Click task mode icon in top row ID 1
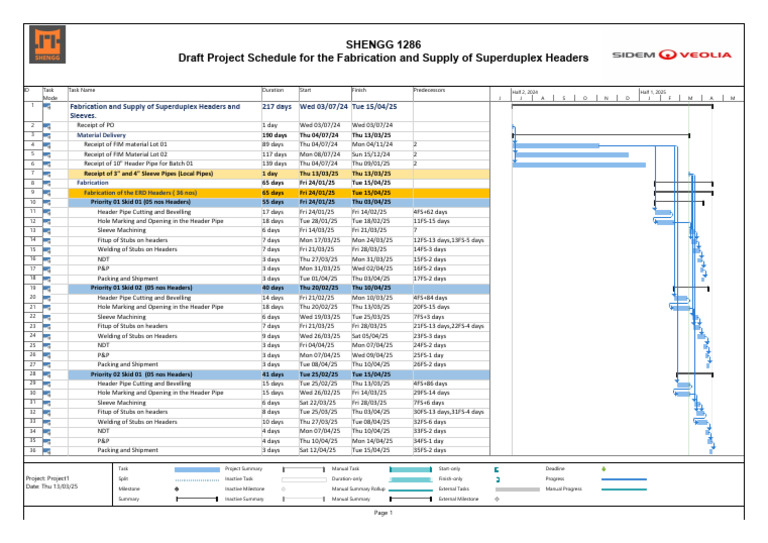 pyautogui.click(x=47, y=107)
